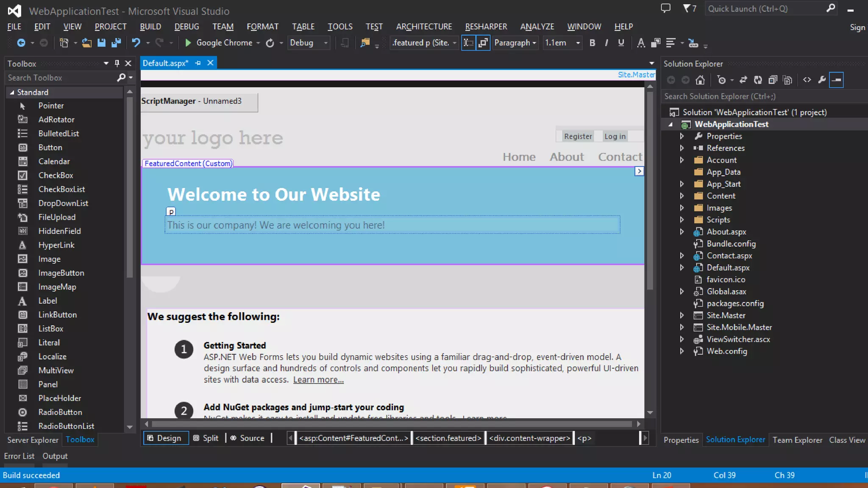Screen dimensions: 868x488
Task: Click the FeaturedContent smart tag arrow
Action: (x=639, y=171)
